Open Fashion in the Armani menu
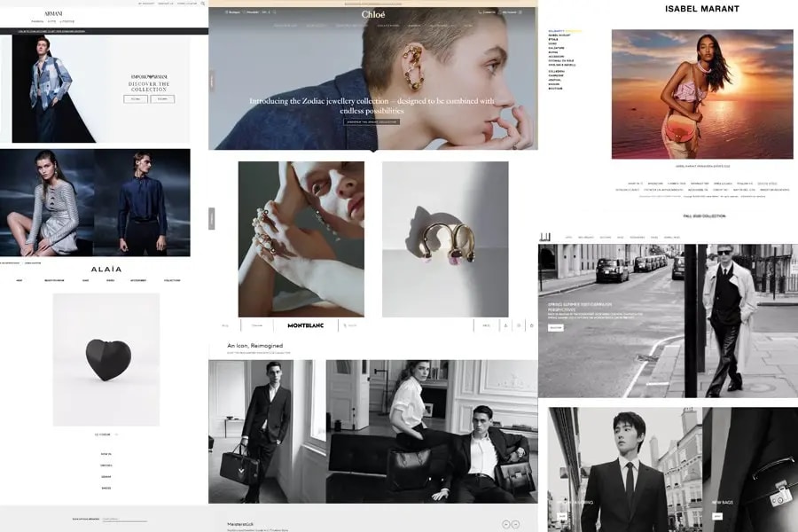Viewport: 798px width, 532px height. pyautogui.click(x=37, y=21)
